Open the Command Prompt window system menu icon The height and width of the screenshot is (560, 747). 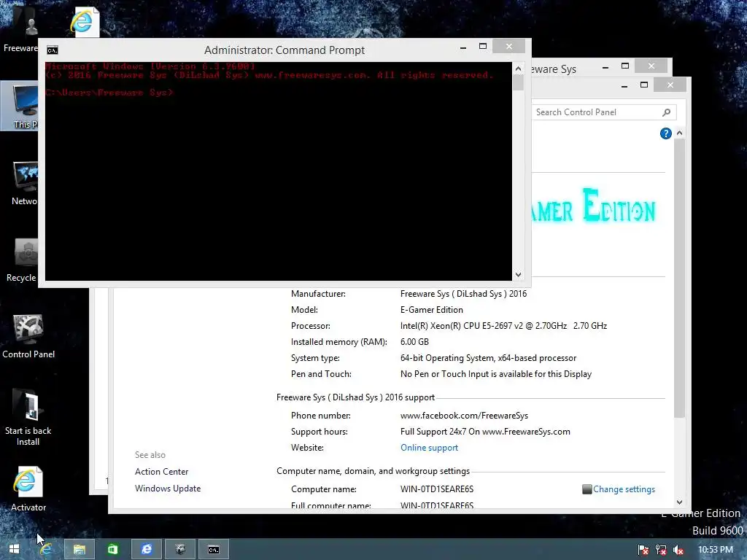coord(53,50)
